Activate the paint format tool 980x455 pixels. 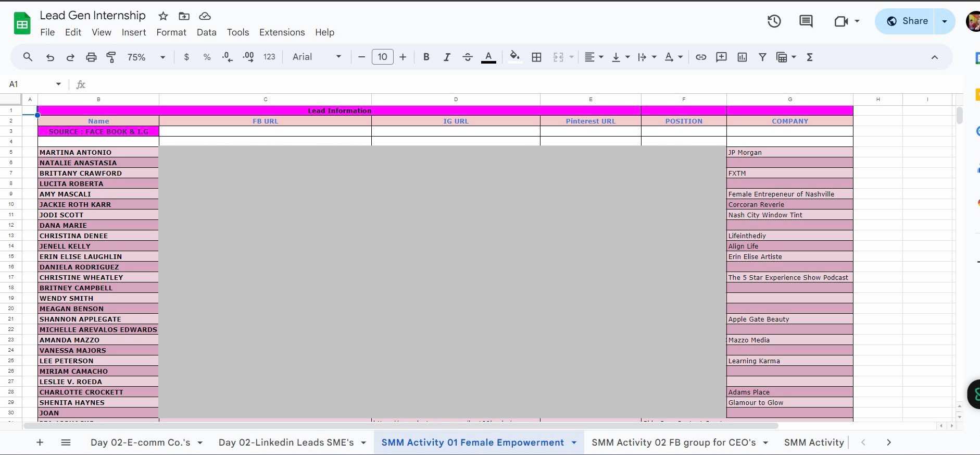tap(111, 57)
